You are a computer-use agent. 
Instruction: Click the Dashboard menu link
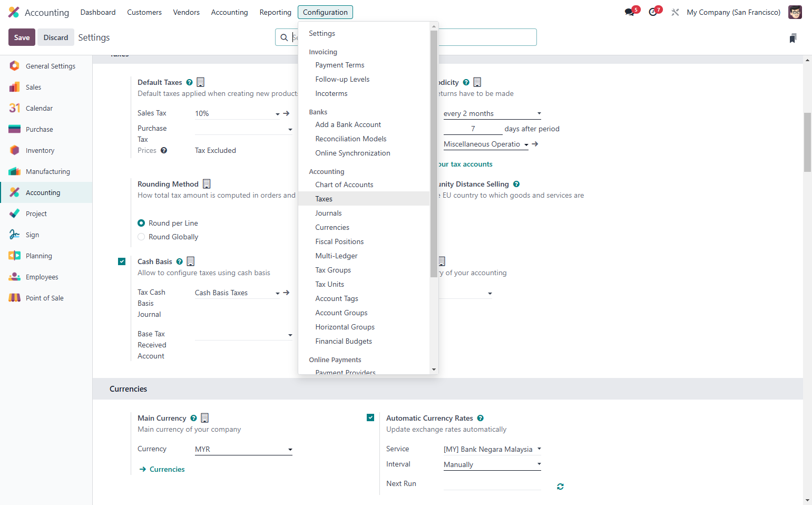(x=97, y=12)
